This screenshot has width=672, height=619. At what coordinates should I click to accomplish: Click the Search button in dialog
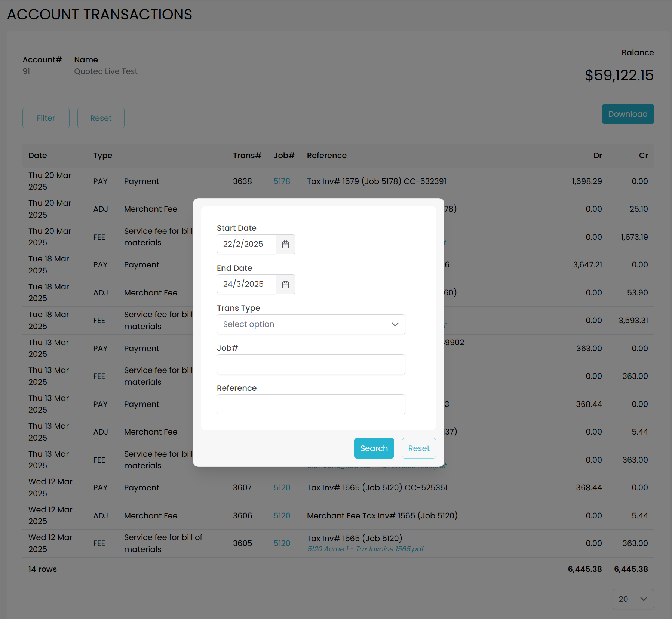click(x=374, y=448)
